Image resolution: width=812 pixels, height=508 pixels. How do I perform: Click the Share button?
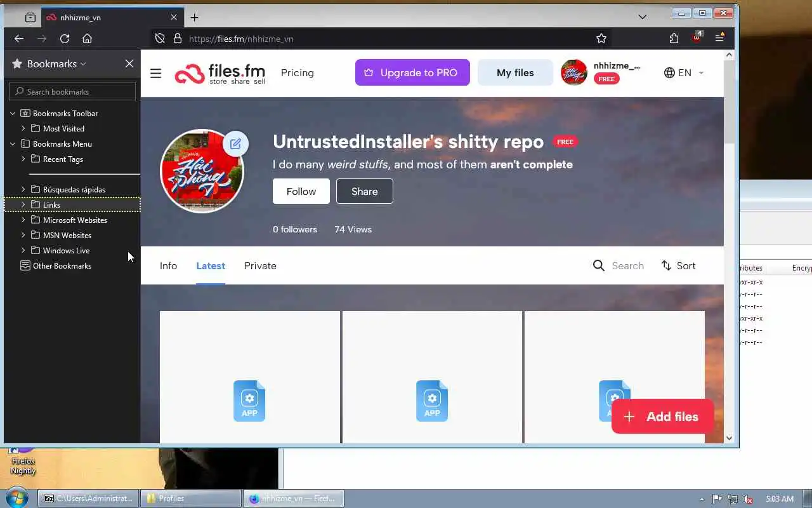365,191
